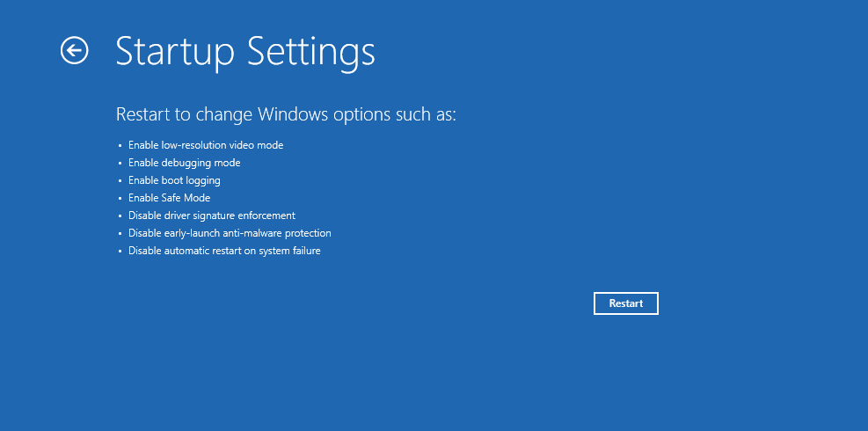Screen dimensions: 868x431
Task: Click the bullet before 'Disable driver signature enforcement'
Action: (x=119, y=216)
